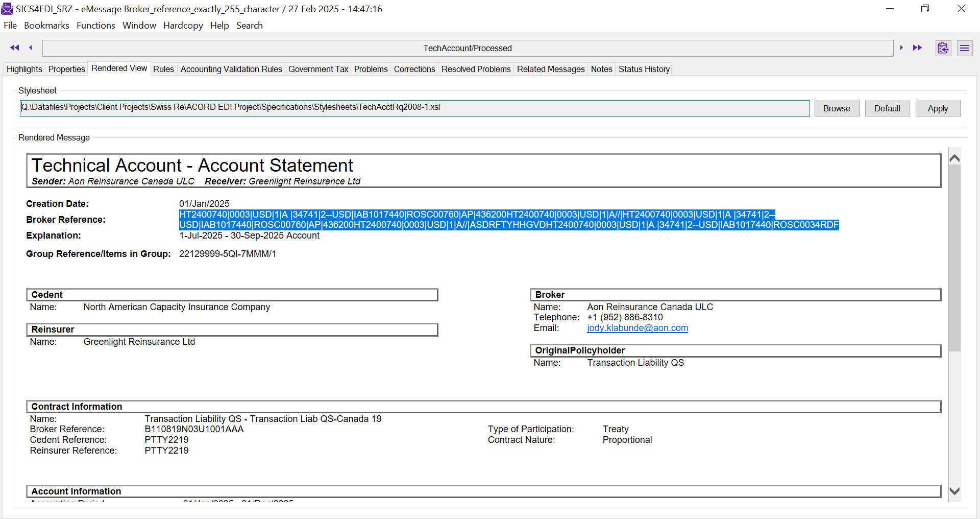Open the Hardcopy menu
The image size is (980, 519).
point(183,26)
